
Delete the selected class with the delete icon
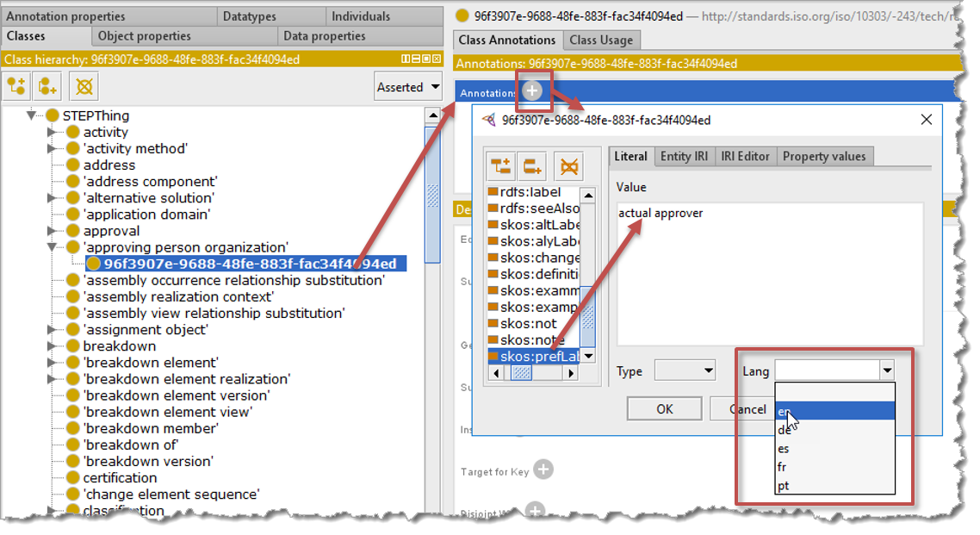click(x=84, y=86)
